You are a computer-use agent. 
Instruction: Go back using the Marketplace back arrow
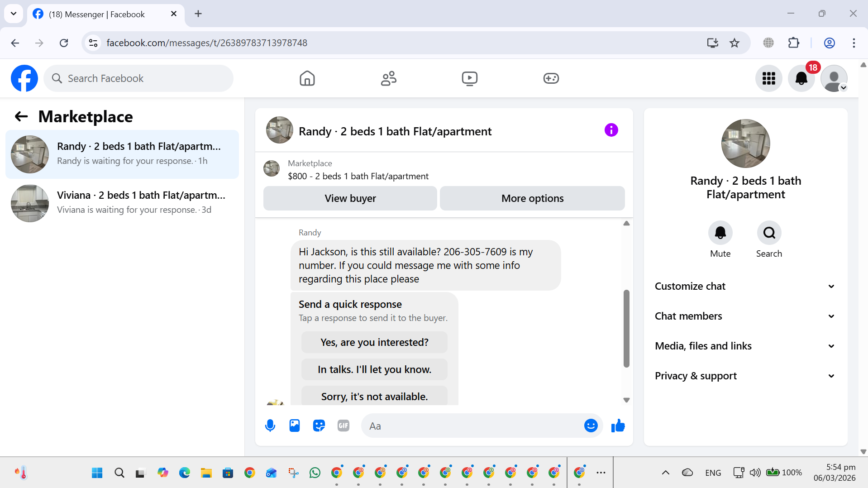click(x=21, y=117)
